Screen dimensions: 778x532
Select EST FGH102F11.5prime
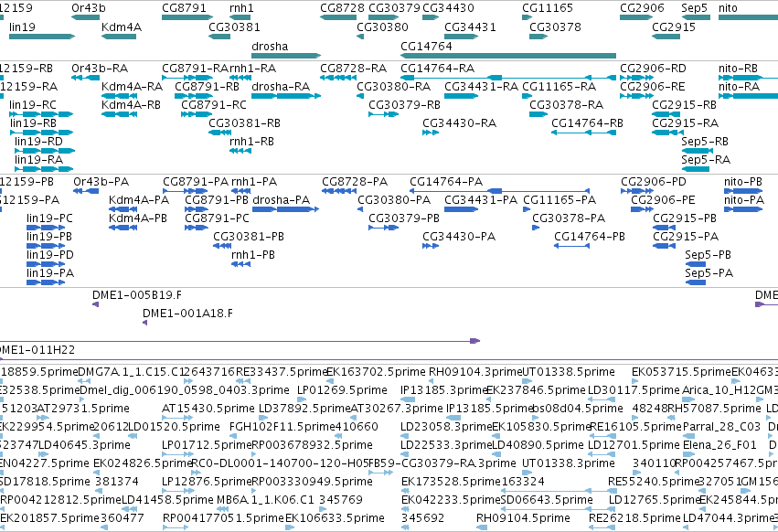click(234, 436)
